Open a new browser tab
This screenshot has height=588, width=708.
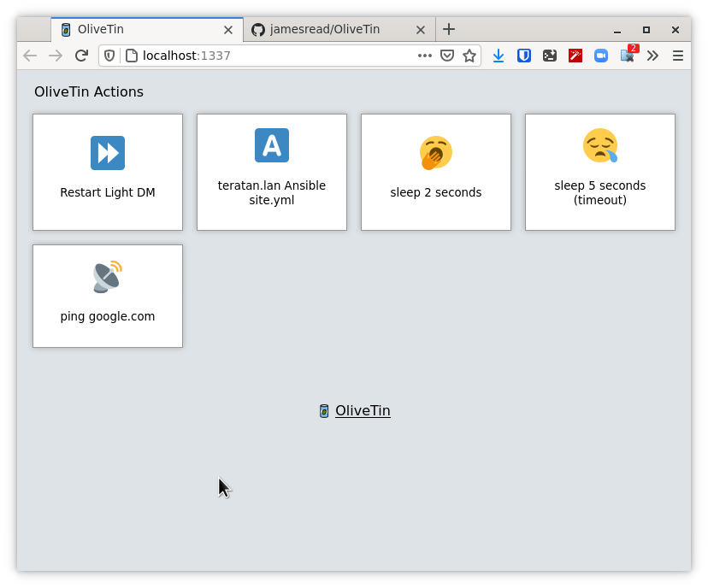(449, 28)
